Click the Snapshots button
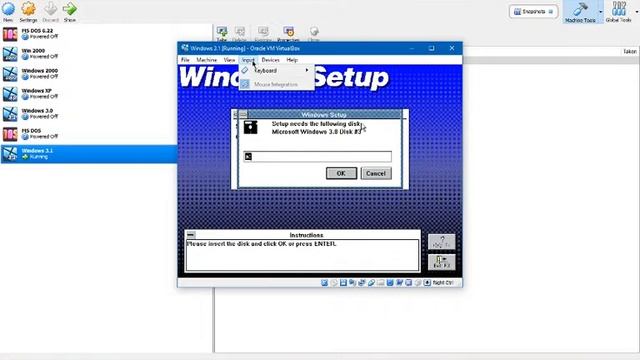This screenshot has height=360, width=640. point(533,12)
